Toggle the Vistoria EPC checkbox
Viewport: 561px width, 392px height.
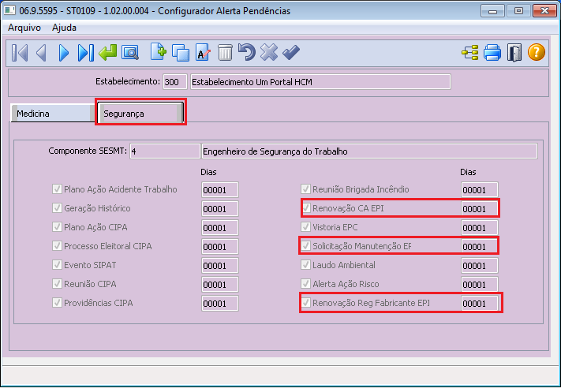point(305,226)
